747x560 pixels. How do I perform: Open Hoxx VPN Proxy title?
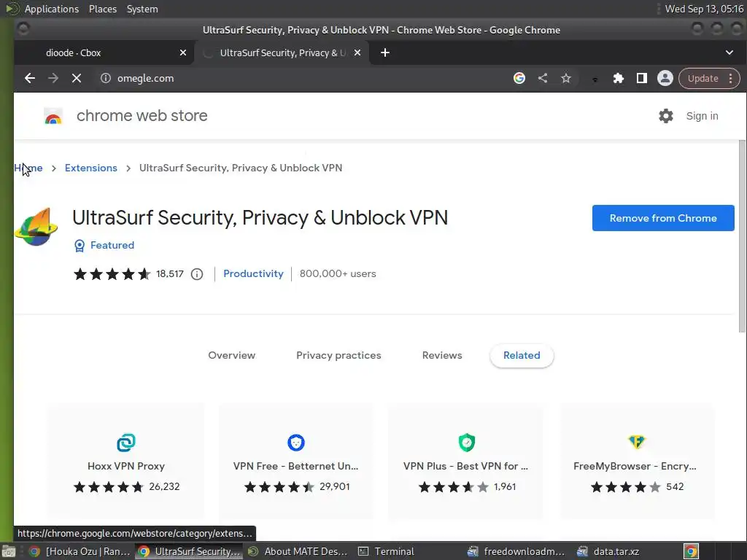(126, 466)
